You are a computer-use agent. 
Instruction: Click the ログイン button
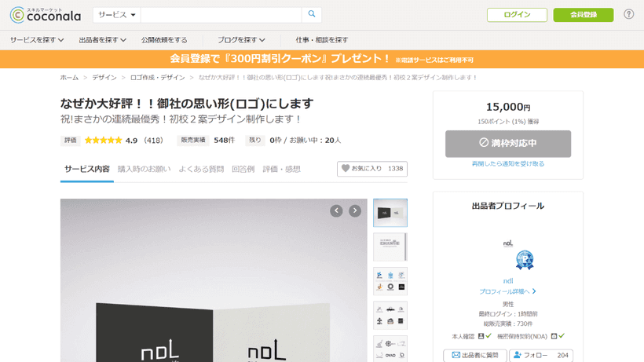517,15
